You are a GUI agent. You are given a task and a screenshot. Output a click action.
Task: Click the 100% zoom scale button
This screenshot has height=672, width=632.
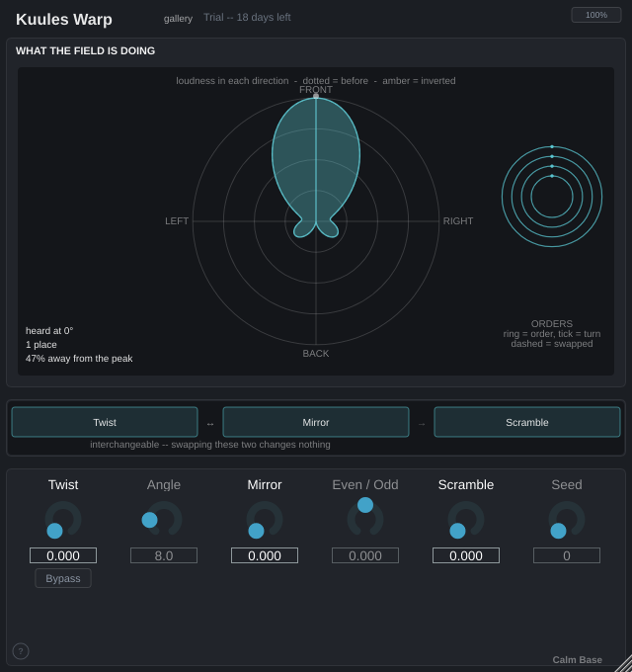coord(596,15)
